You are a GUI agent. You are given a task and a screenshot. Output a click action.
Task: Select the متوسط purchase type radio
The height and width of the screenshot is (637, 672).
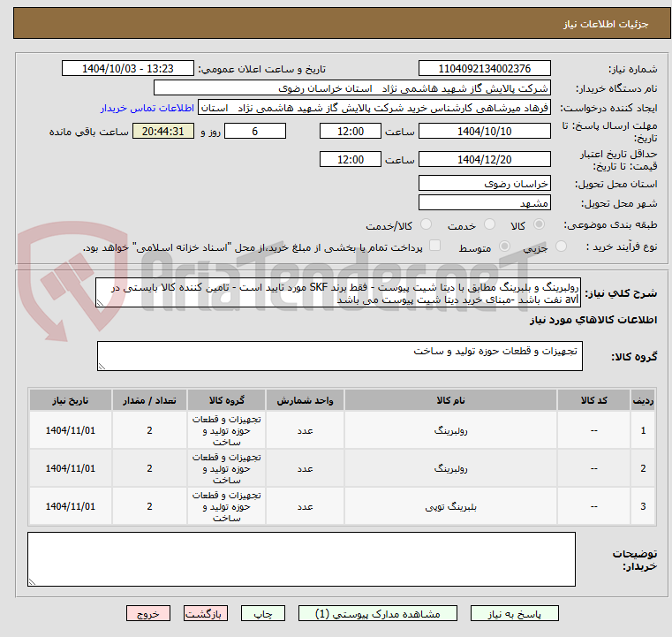[x=504, y=246]
